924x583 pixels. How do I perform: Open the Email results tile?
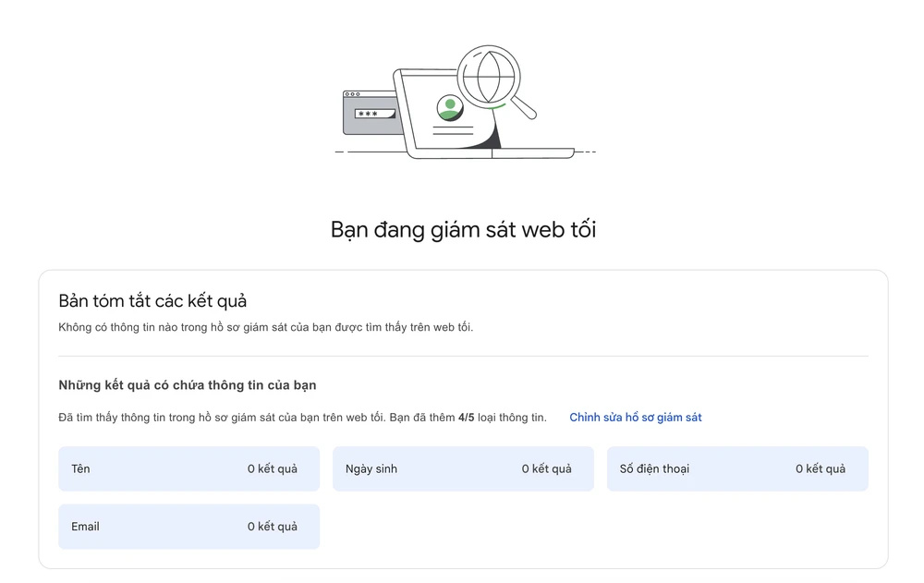[x=188, y=526]
